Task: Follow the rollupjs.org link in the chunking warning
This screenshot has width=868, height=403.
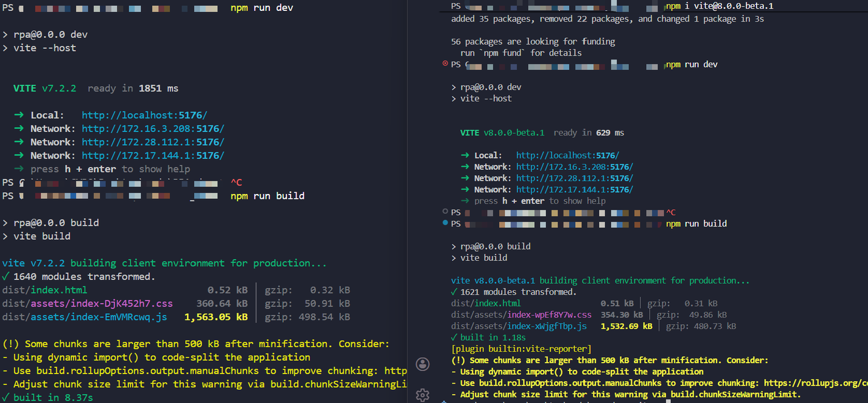Action: pyautogui.click(x=816, y=383)
